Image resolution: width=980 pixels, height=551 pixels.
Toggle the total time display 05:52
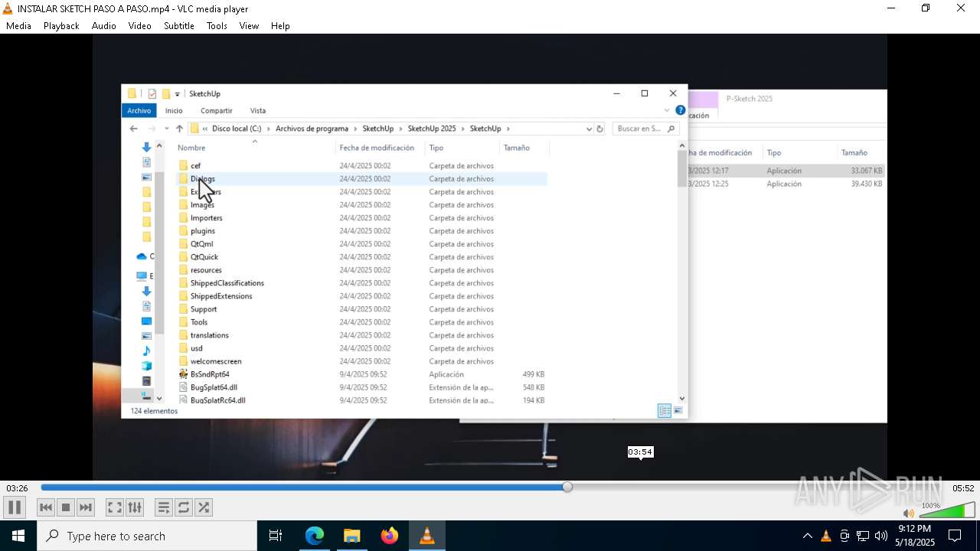(x=963, y=488)
